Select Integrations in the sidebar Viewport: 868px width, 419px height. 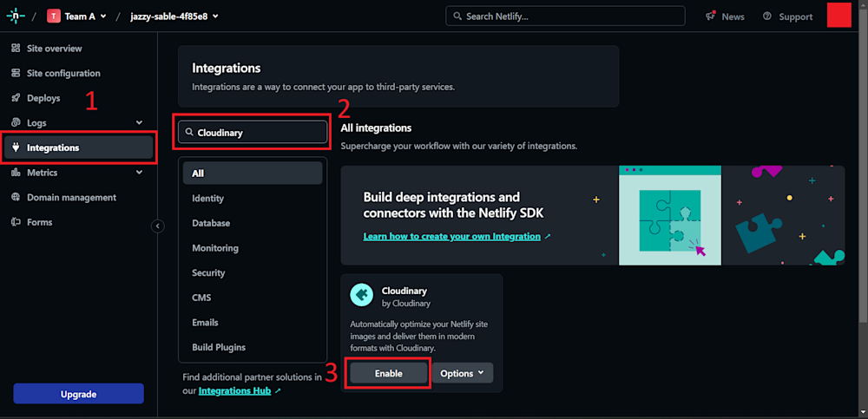click(53, 147)
